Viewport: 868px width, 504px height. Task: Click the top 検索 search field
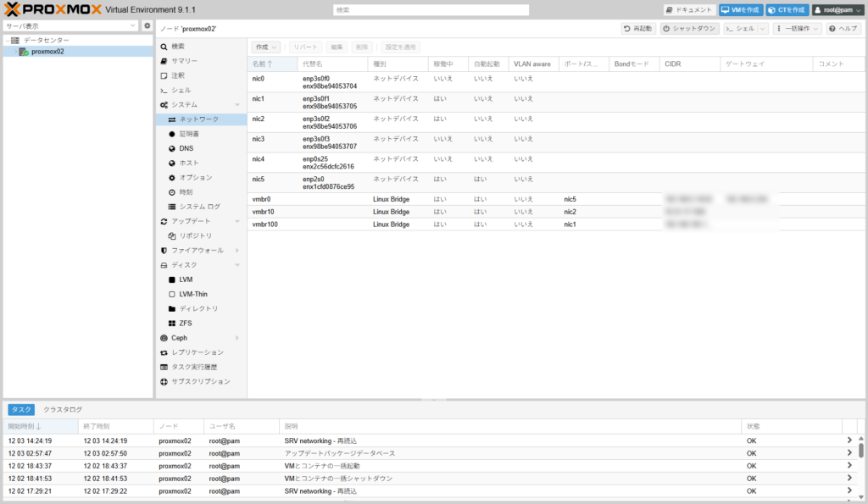[431, 10]
